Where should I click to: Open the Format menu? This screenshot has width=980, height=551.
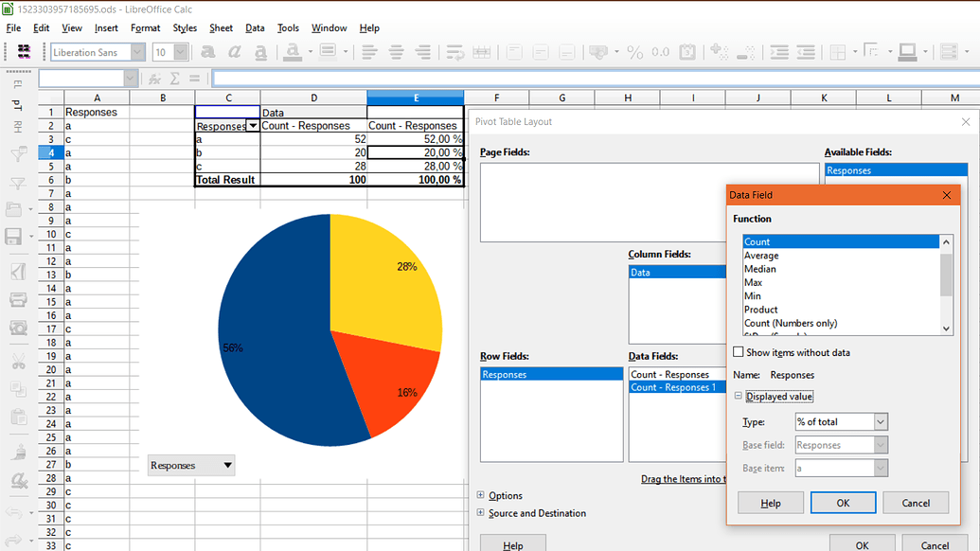(146, 28)
